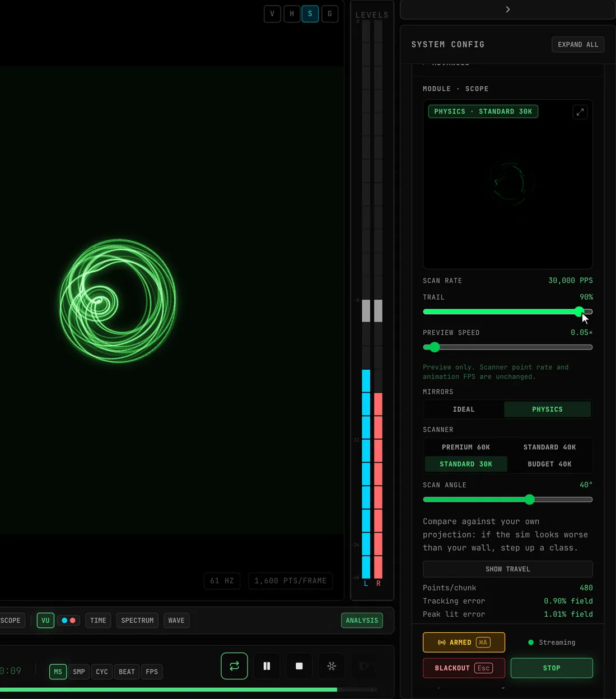Viewport: 616px width, 699px height.
Task: Click the small scope preview thumbnail
Action: pyautogui.click(x=508, y=184)
